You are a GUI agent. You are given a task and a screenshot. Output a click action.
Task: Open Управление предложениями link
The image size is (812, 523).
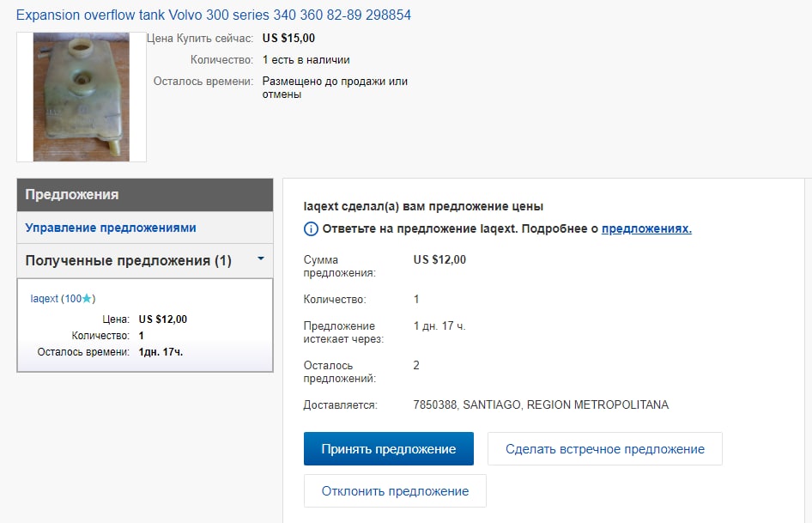(x=111, y=228)
